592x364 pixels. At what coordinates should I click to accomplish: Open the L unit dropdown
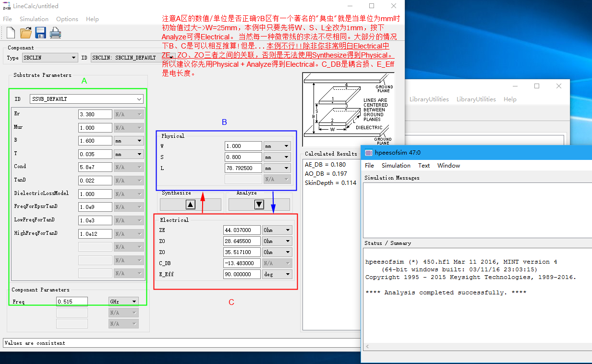tap(278, 168)
